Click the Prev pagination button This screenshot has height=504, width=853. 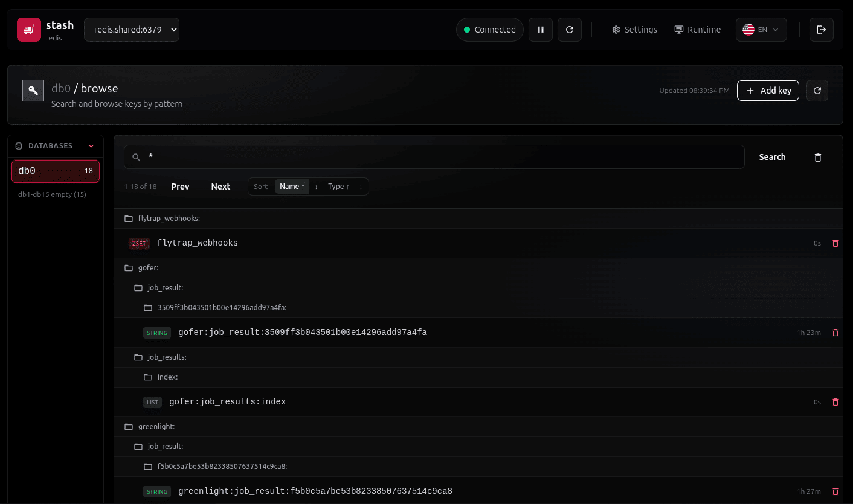tap(180, 187)
